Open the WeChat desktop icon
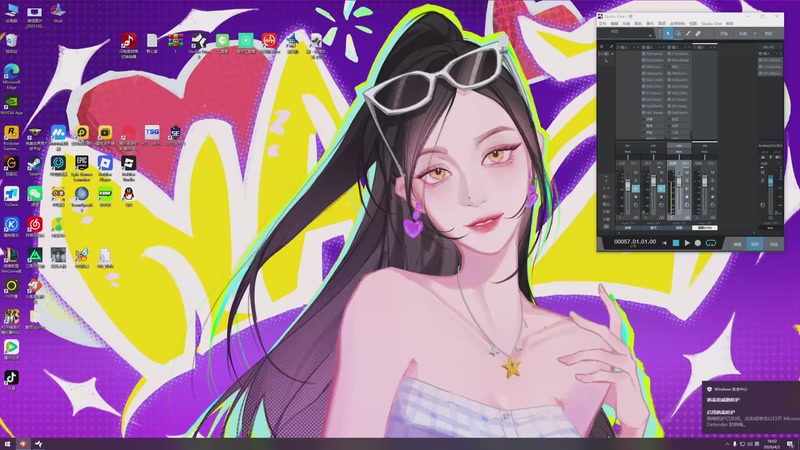This screenshot has height=450, width=800. tap(35, 196)
